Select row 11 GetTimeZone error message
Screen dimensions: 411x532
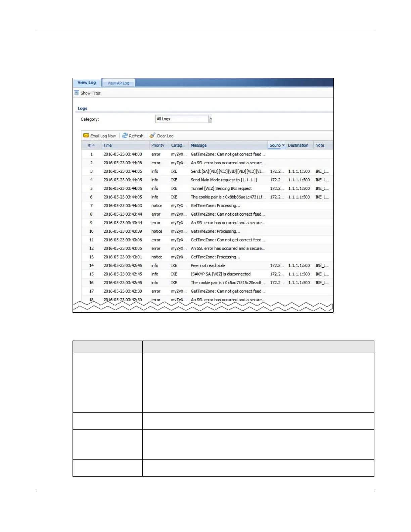228,240
